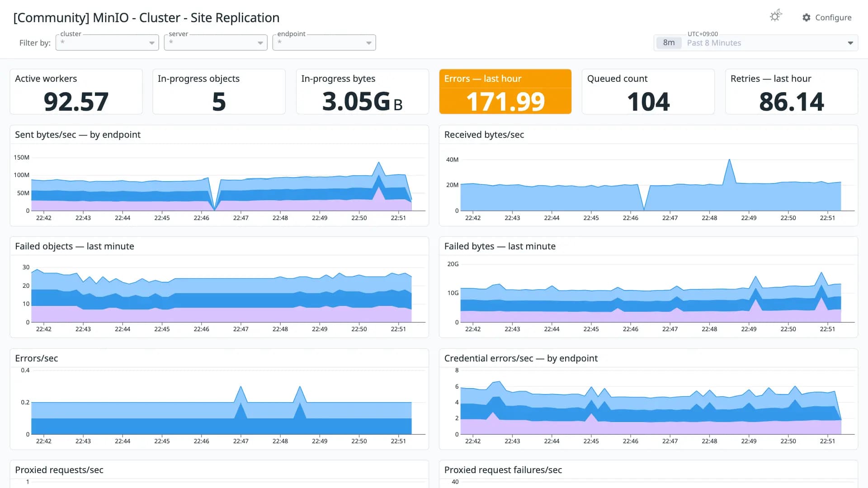Click the spike peak in Received bytes/sec chart
This screenshot has width=868, height=488.
coord(729,160)
